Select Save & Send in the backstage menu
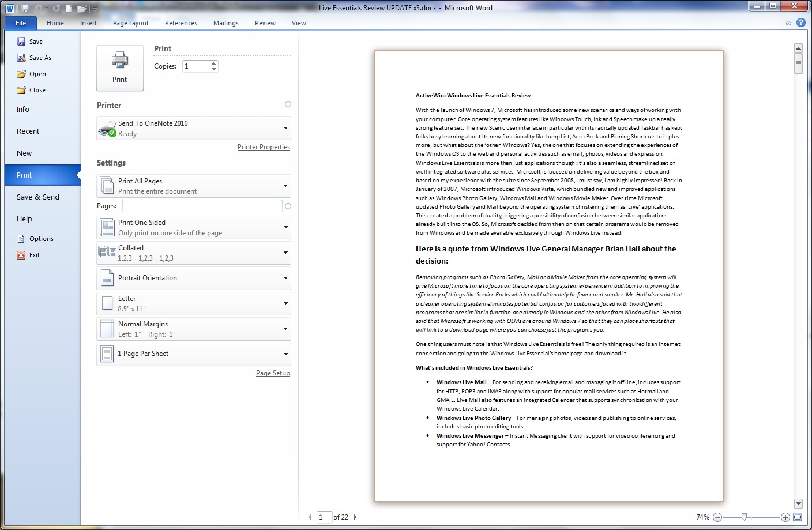 38,197
